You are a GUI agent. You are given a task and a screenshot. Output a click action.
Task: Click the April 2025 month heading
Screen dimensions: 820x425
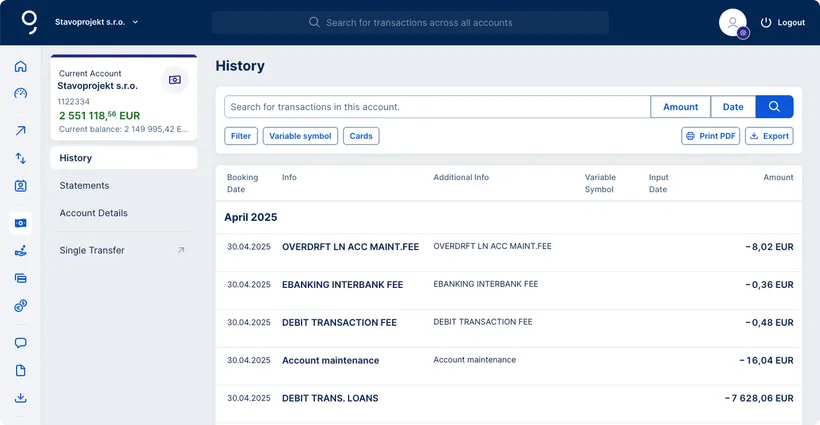[x=251, y=217]
